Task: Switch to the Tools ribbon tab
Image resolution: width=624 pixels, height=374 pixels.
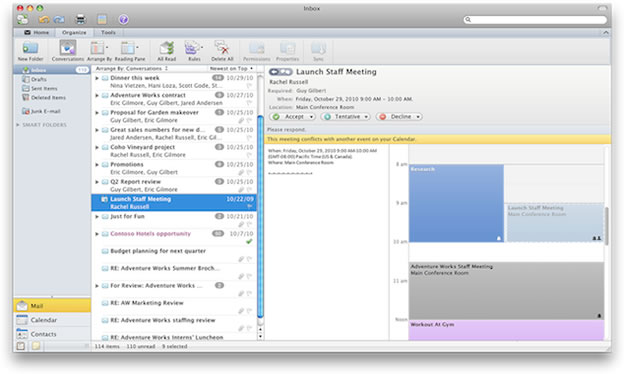Action: pyautogui.click(x=108, y=32)
